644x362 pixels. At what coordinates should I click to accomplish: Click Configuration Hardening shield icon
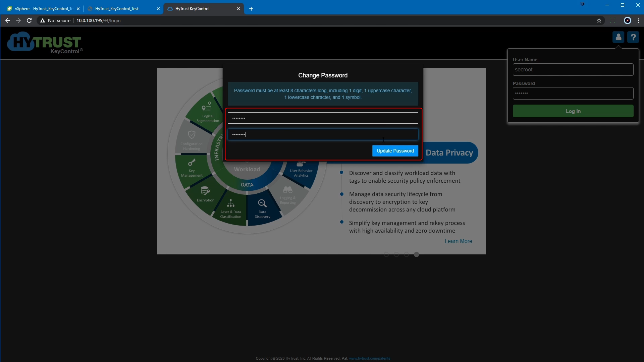click(x=192, y=135)
